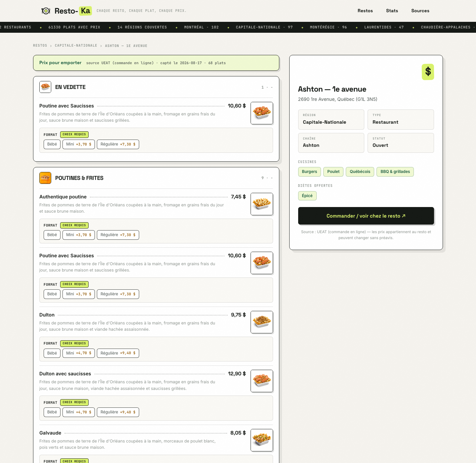
Task: Open the Authentique poutine photo
Action: click(262, 204)
